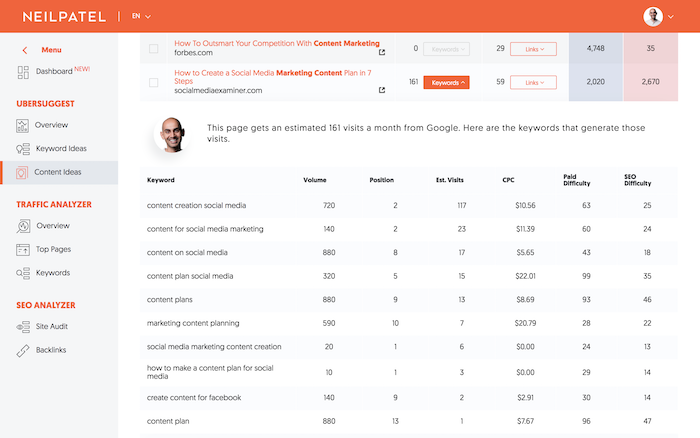Open the Links dropdown with 59 links
This screenshot has height=438, width=700.
(533, 83)
